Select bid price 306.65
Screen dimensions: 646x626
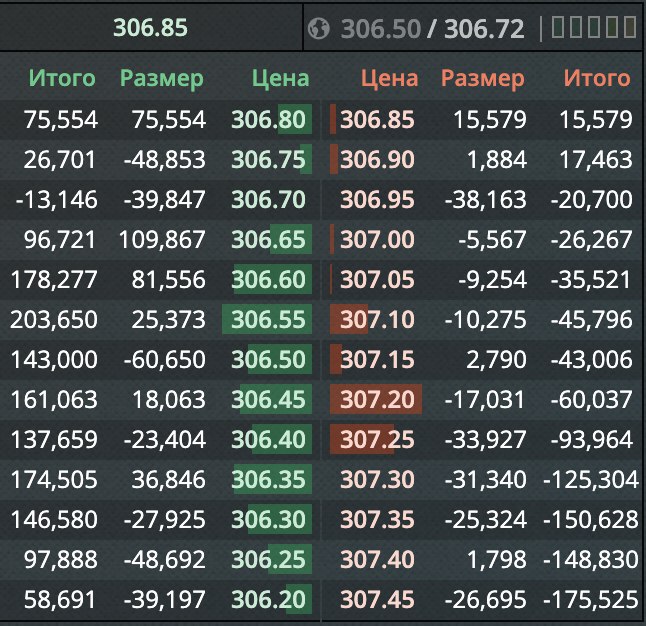(268, 239)
